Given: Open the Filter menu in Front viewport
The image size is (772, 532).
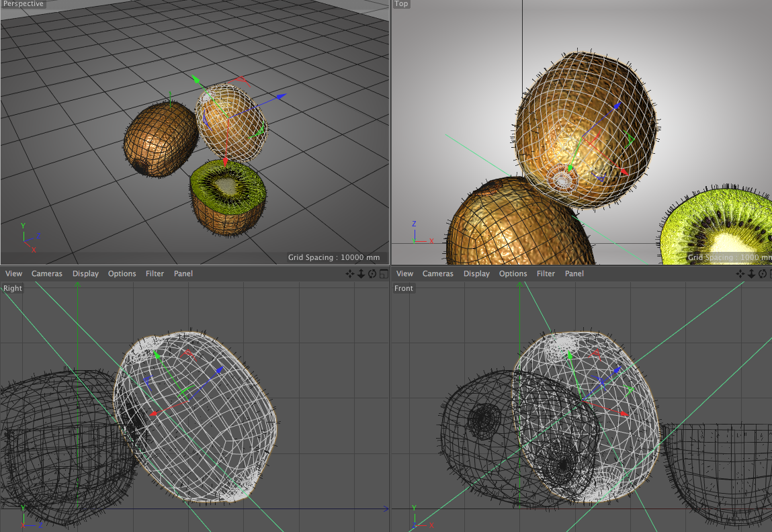Looking at the screenshot, I should coord(546,273).
